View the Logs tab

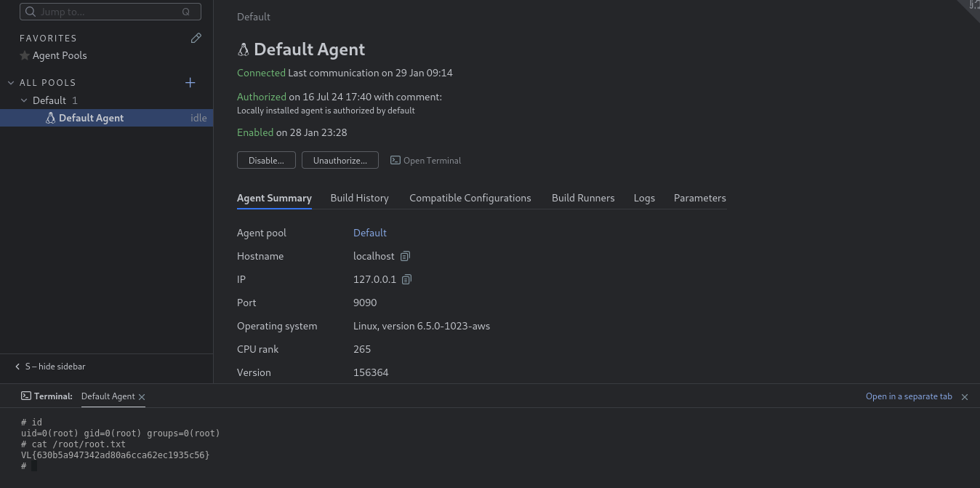644,198
